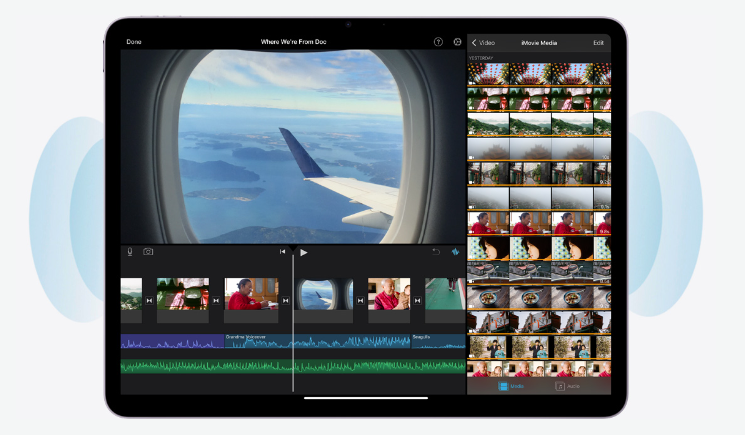
Task: Open transition between landscape and cooking pot clips
Action: click(x=149, y=301)
